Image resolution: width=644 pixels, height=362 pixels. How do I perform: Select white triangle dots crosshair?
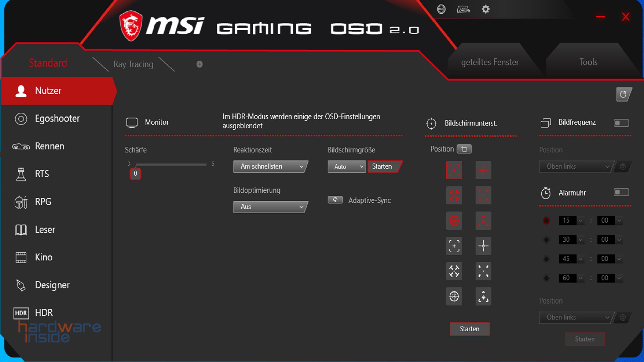483,296
